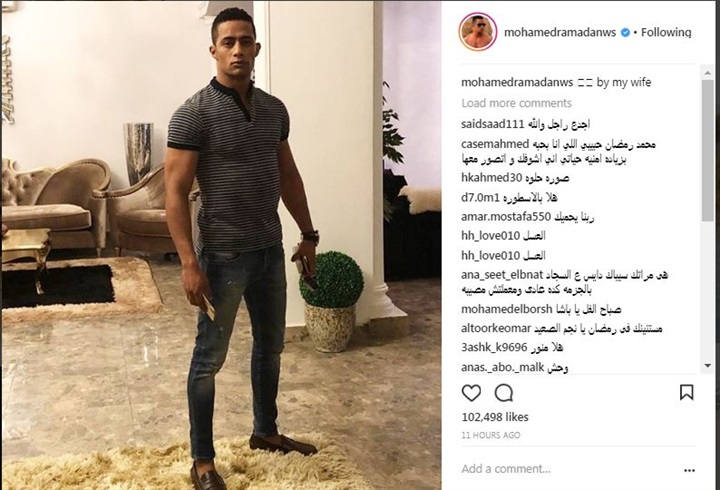
Task: Click the comments scrollbar down arrow
Action: pos(708,366)
